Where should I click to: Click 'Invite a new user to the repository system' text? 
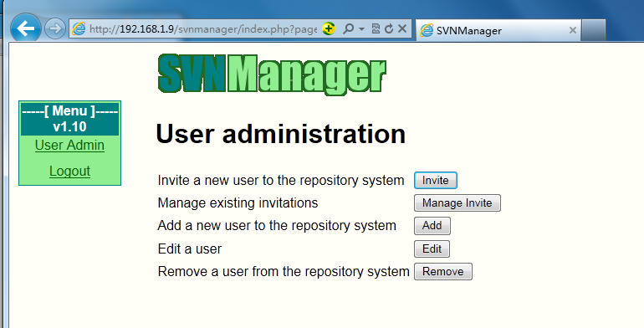click(281, 181)
